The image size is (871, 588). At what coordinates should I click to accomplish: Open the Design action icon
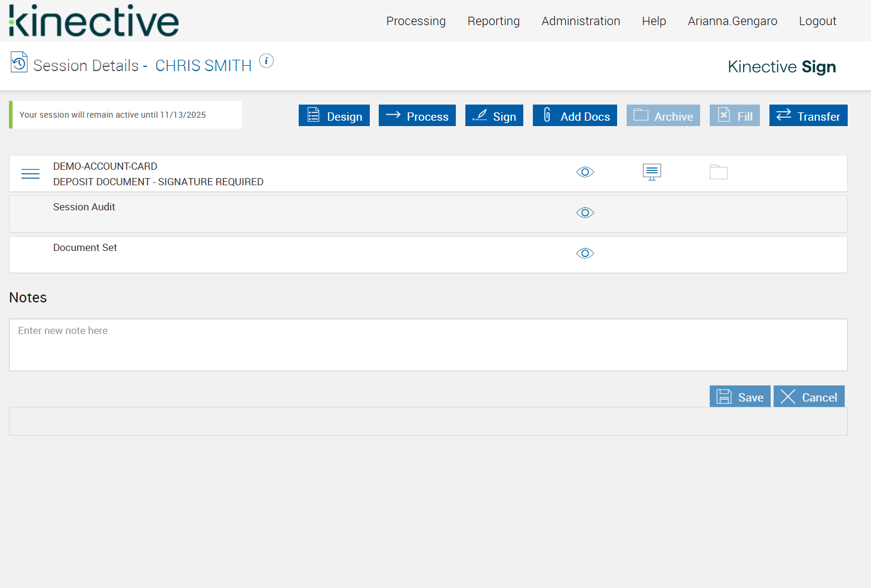click(x=312, y=115)
